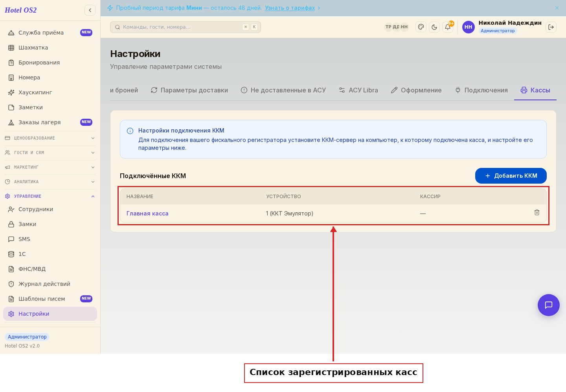The image size is (566, 392).
Task: Click the Hotel OS2 logo
Action: pos(21,10)
